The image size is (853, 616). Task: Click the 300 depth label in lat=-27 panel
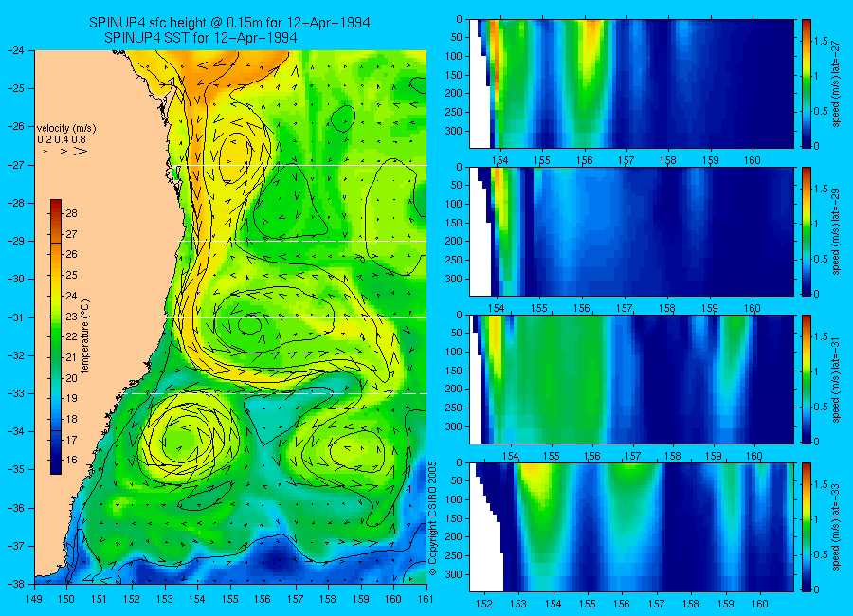(455, 131)
